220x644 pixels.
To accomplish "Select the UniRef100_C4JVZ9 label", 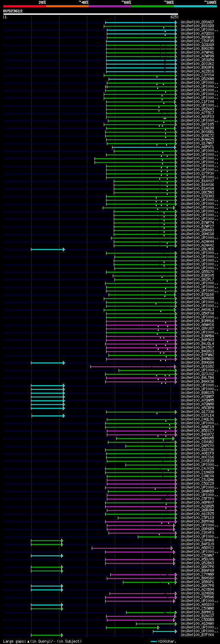I will click(197, 469).
